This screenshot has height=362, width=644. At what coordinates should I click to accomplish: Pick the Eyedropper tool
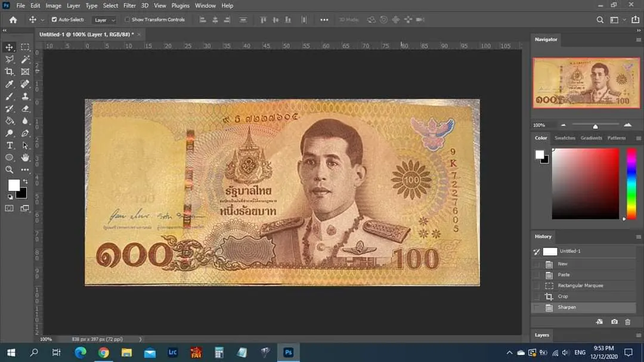pos(10,84)
